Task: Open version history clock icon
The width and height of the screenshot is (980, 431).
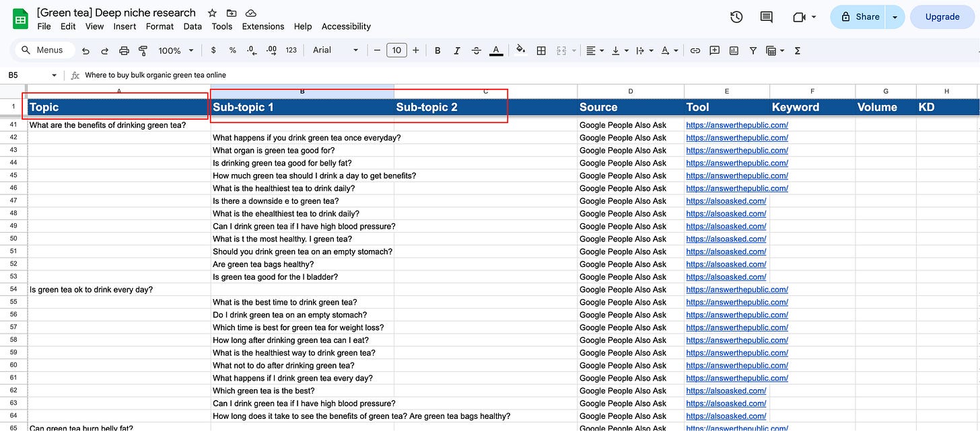Action: (x=736, y=17)
